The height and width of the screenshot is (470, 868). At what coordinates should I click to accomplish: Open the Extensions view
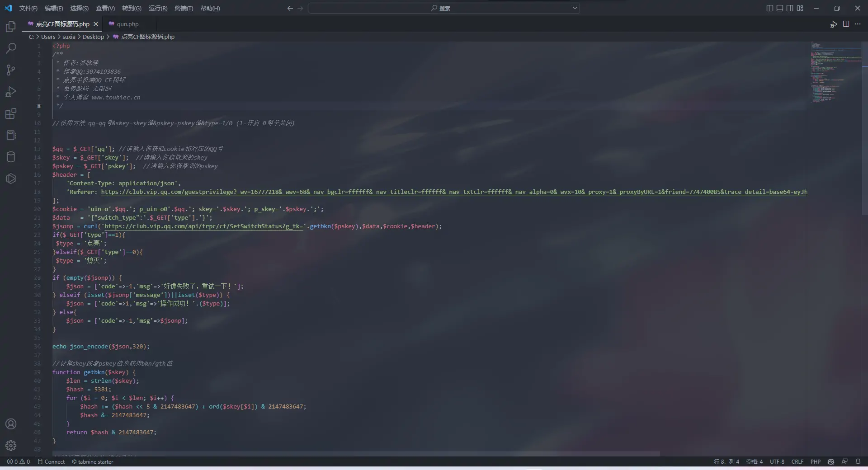click(11, 113)
